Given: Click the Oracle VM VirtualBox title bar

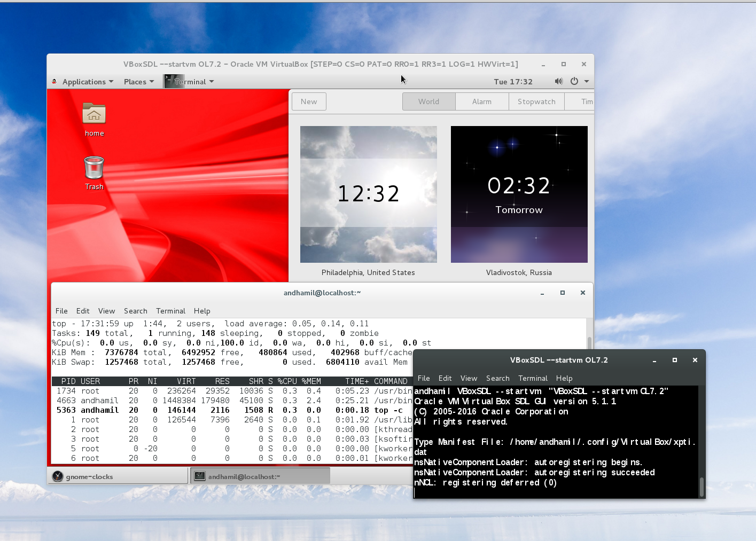Looking at the screenshot, I should 321,64.
